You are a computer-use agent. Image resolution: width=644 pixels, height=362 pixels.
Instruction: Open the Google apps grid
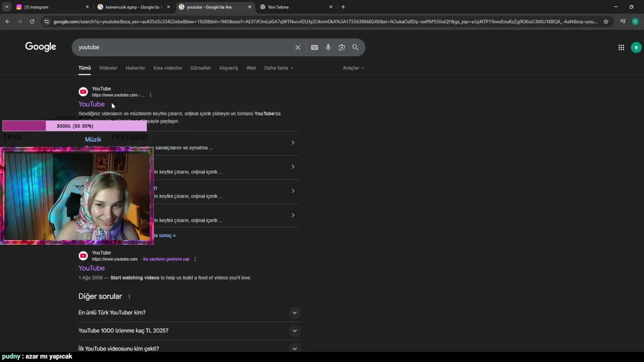pos(621,47)
